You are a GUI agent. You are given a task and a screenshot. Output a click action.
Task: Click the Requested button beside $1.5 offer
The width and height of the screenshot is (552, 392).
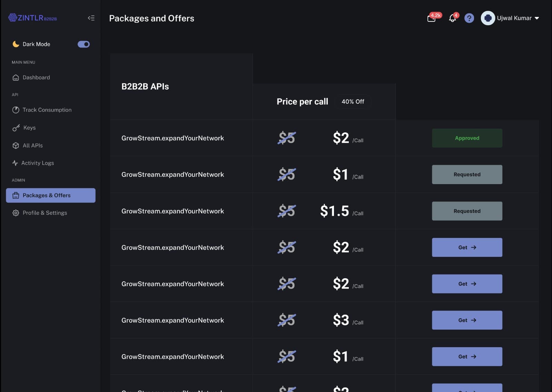pyautogui.click(x=467, y=211)
